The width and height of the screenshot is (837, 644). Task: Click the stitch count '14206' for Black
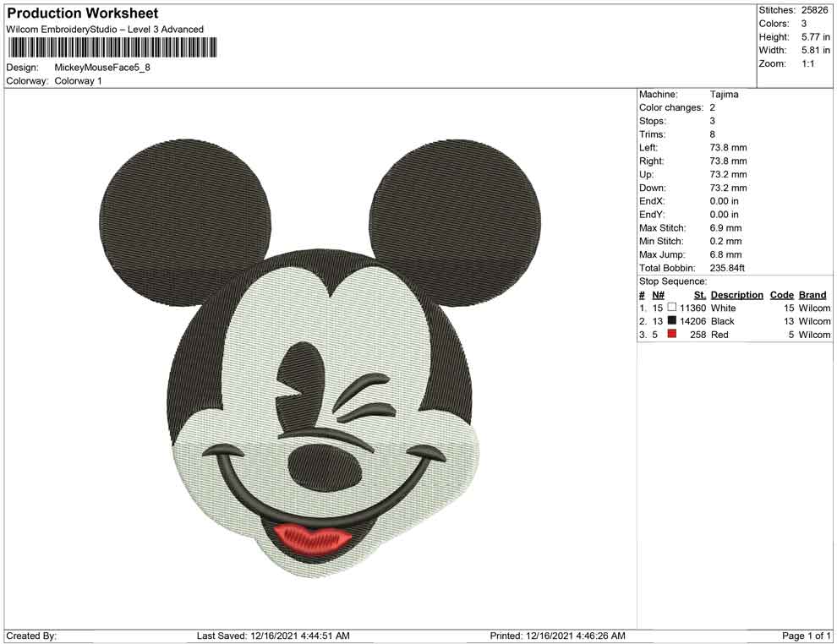[693, 321]
